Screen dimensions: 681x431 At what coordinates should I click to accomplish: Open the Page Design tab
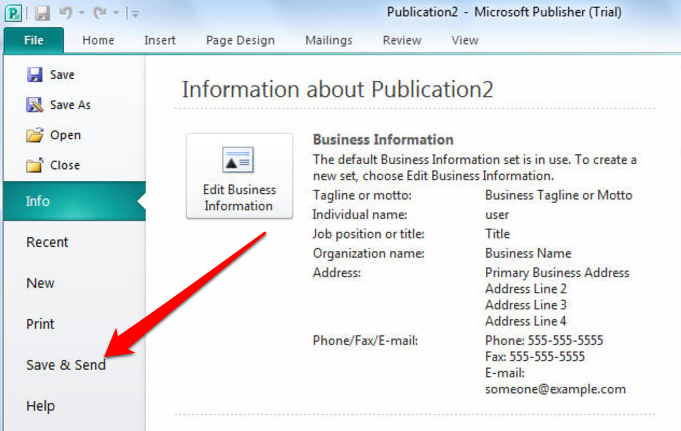click(x=240, y=40)
